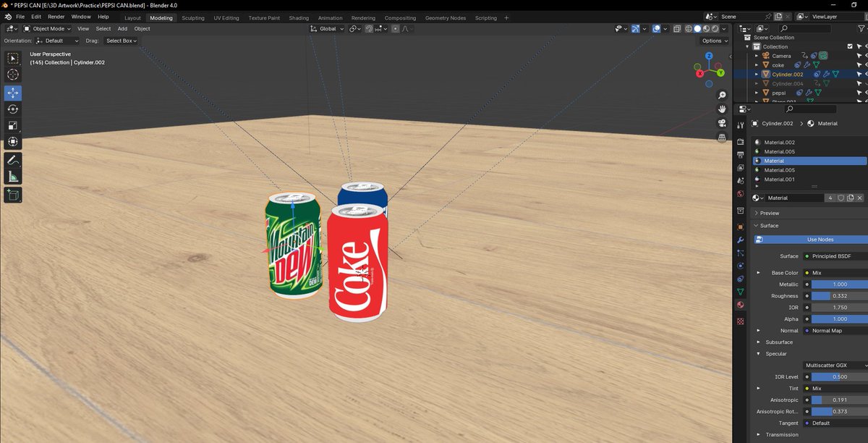
Task: Toggle X-ray mode in viewport header
Action: tap(676, 29)
